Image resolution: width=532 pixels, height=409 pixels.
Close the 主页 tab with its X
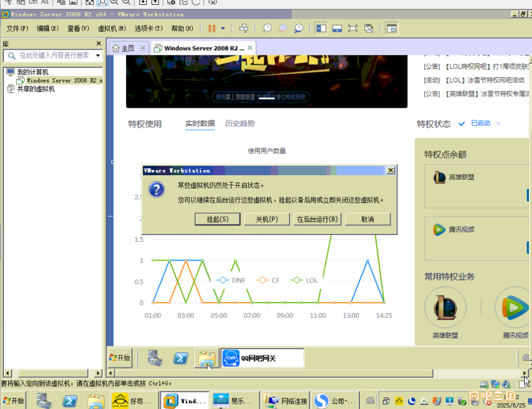[x=143, y=48]
